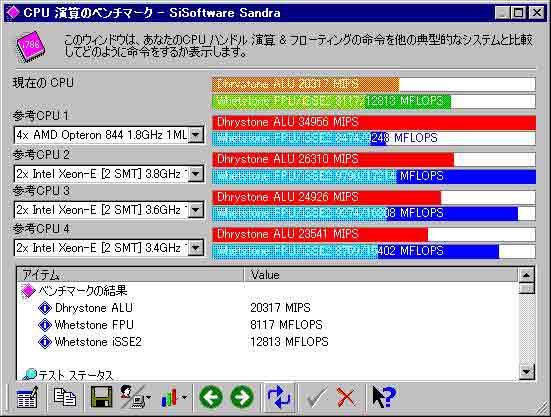Click the 現在の CPU label
This screenshot has width=551, height=417.
[x=43, y=83]
